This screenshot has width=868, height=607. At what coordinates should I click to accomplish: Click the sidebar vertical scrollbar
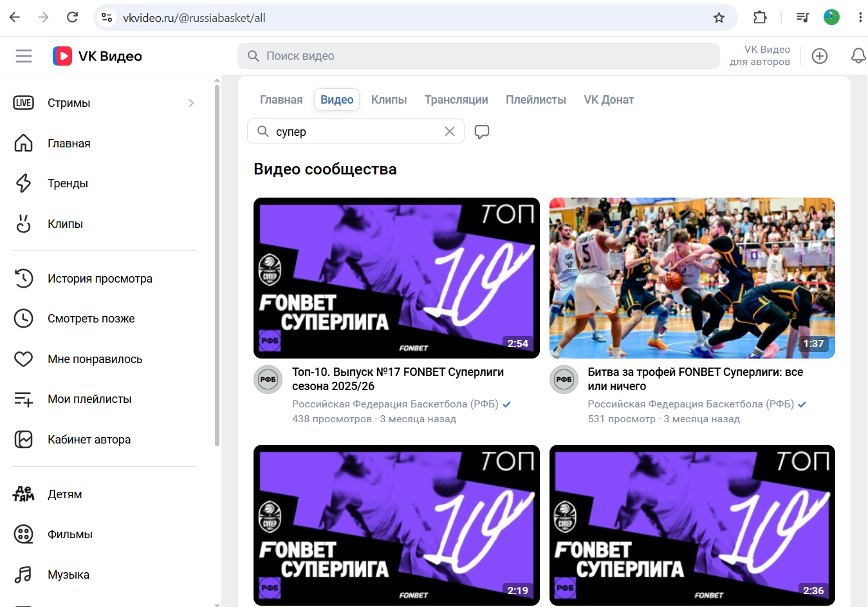click(x=217, y=264)
